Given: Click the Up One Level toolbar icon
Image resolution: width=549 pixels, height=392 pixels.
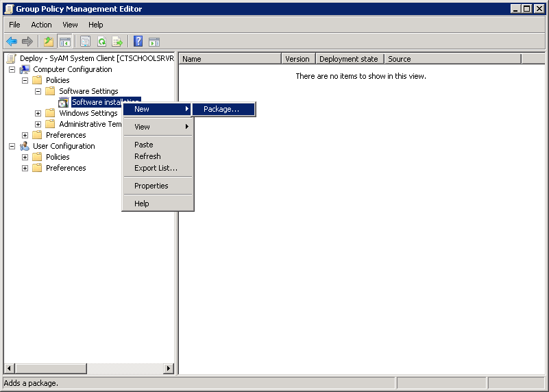Looking at the screenshot, I should pos(49,42).
